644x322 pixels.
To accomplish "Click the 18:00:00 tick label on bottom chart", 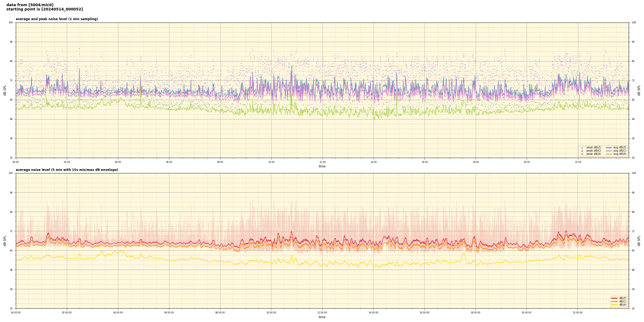I will (x=475, y=313).
